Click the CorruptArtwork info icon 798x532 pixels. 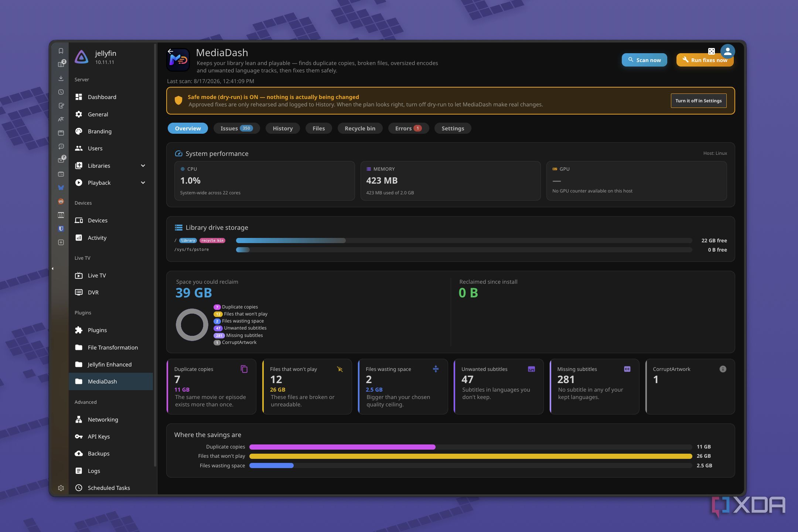pos(723,369)
